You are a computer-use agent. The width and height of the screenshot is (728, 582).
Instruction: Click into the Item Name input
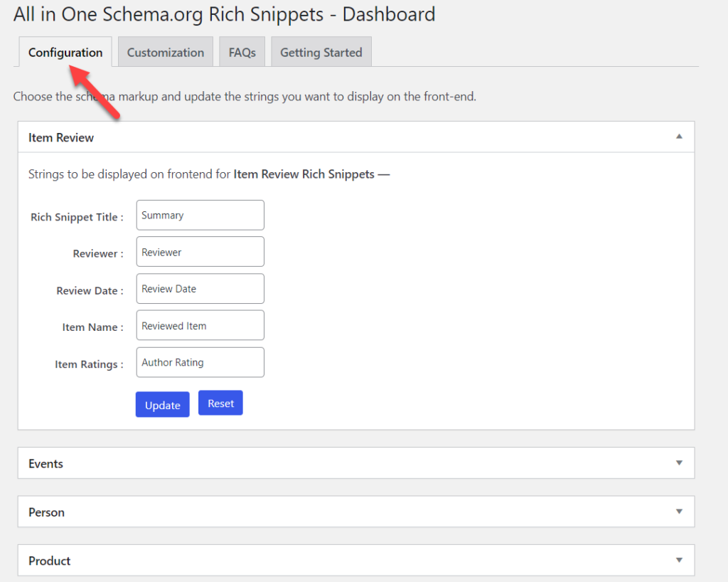200,326
